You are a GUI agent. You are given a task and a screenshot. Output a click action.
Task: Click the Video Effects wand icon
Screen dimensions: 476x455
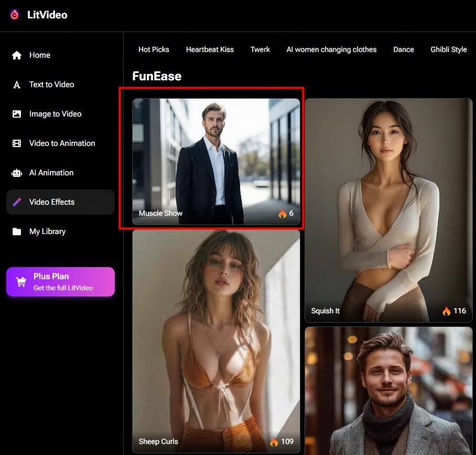pos(17,202)
